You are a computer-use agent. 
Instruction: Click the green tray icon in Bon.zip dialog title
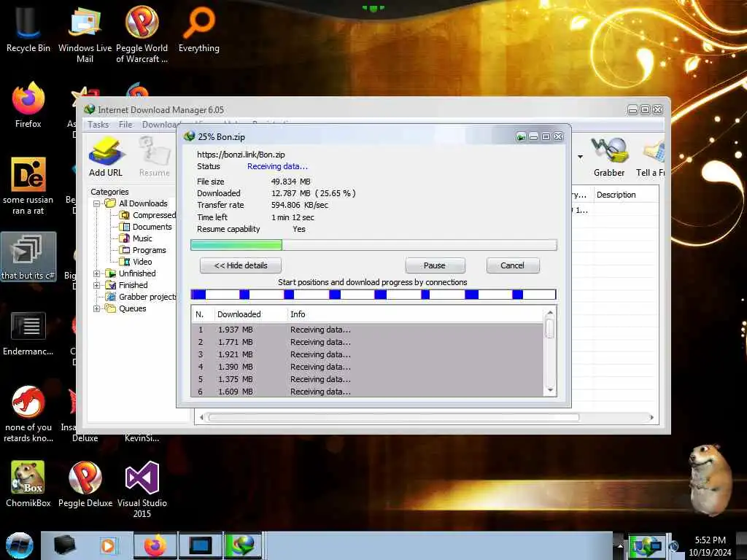[x=521, y=137]
